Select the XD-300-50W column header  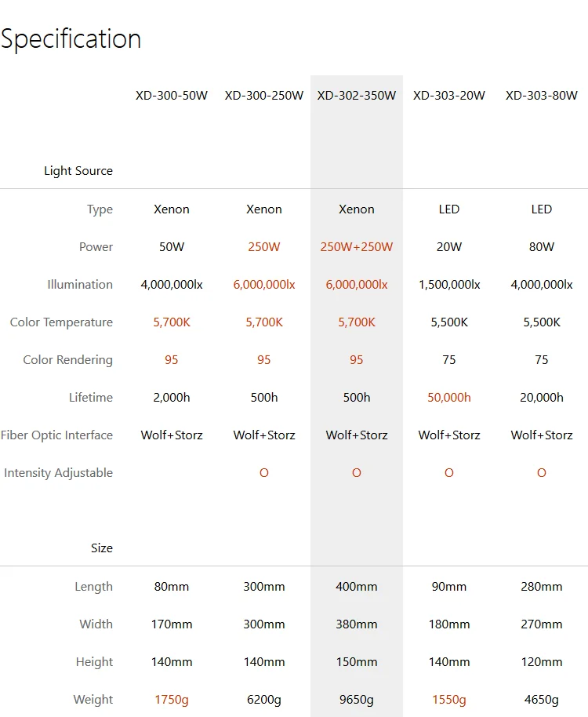click(x=172, y=96)
